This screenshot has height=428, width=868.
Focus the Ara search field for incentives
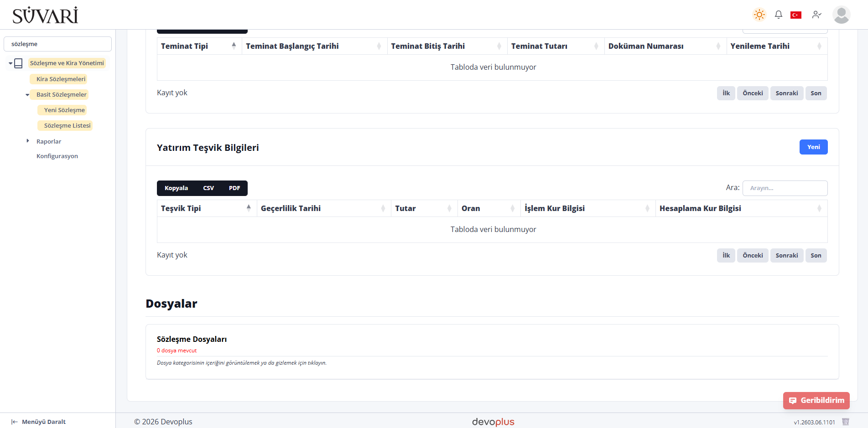pos(785,188)
